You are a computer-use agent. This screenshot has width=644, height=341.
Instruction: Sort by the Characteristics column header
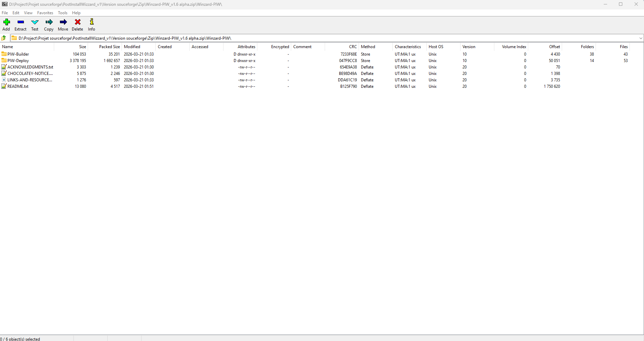(410, 47)
